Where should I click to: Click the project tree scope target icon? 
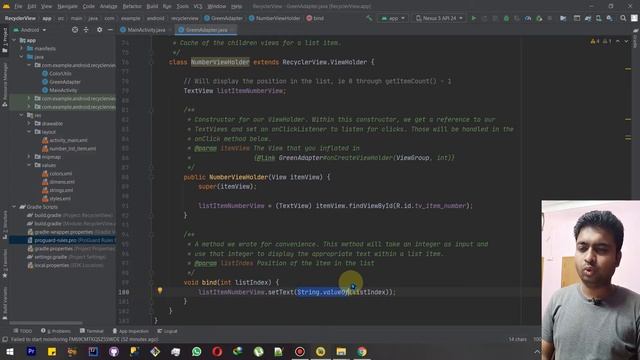point(75,30)
